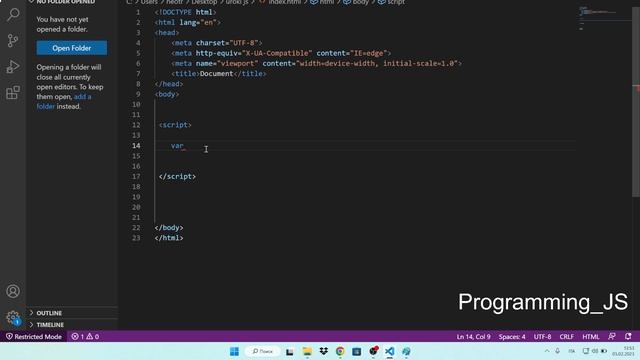Click the index.html breadcrumb item
The image size is (640, 360).
[280, 2]
